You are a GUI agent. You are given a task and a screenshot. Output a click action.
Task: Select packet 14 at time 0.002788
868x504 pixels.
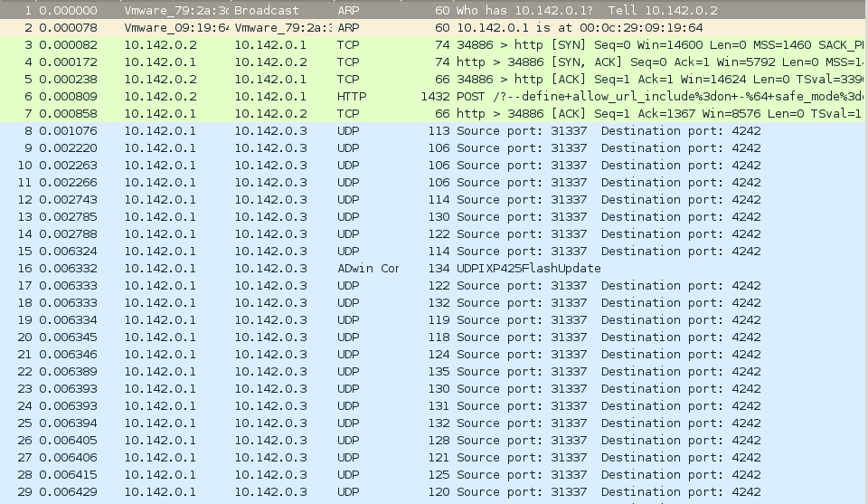(x=434, y=233)
